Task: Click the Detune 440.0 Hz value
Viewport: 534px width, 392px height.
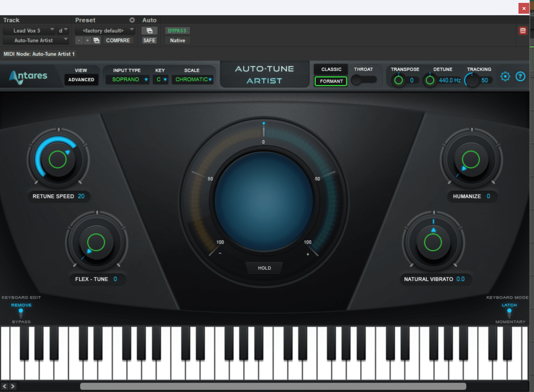Action: [x=450, y=80]
